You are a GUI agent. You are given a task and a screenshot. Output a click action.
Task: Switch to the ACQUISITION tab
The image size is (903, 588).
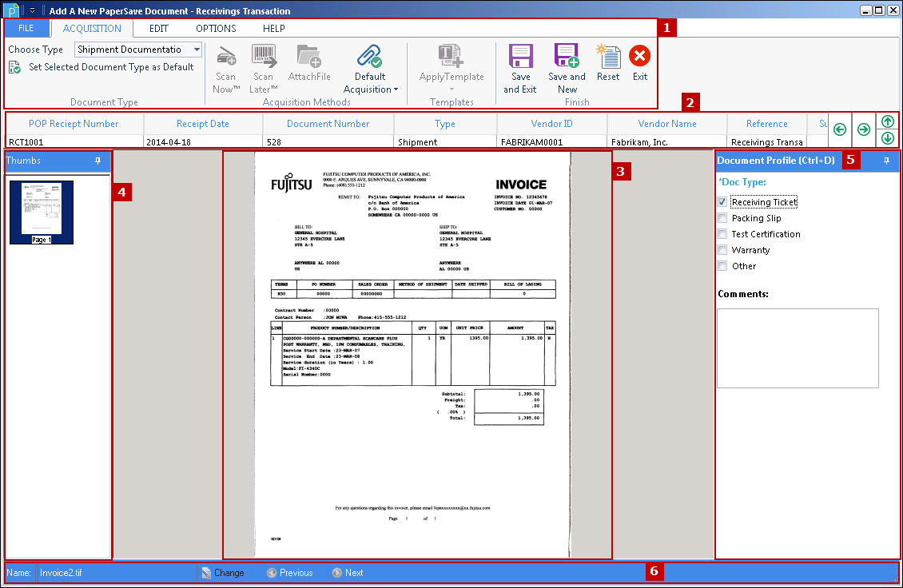pyautogui.click(x=92, y=28)
